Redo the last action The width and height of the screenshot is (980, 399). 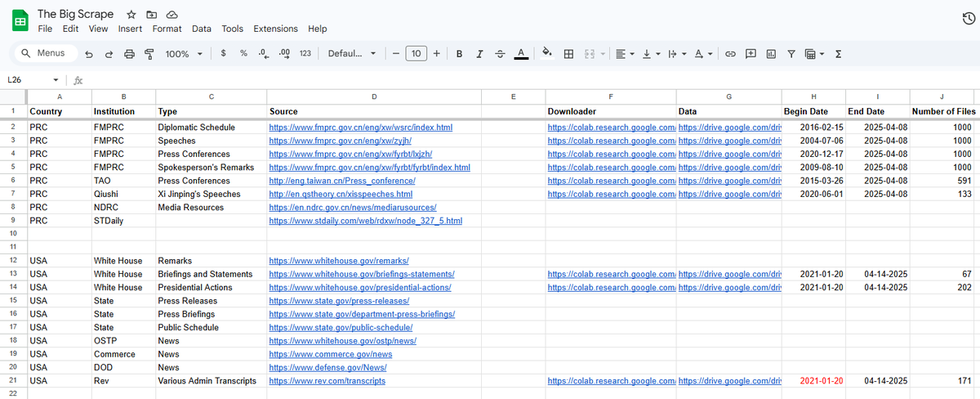(109, 54)
